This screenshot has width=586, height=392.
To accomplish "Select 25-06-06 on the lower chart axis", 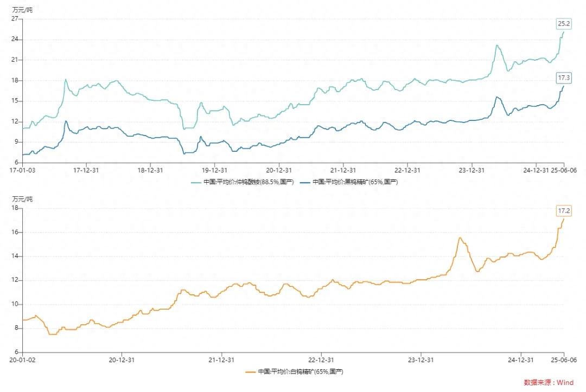I will (x=564, y=359).
